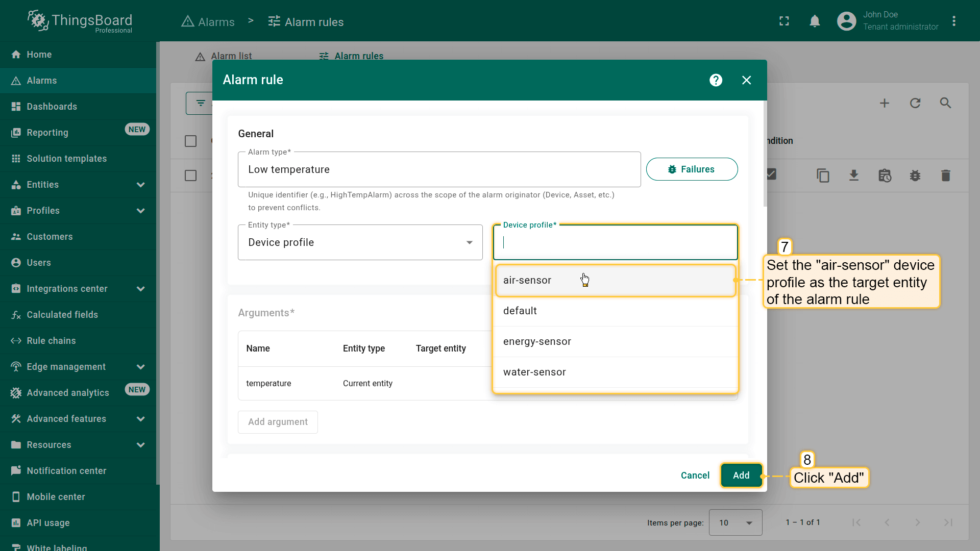Click the Alarm type input field
Viewport: 980px width, 551px height.
[x=439, y=169]
